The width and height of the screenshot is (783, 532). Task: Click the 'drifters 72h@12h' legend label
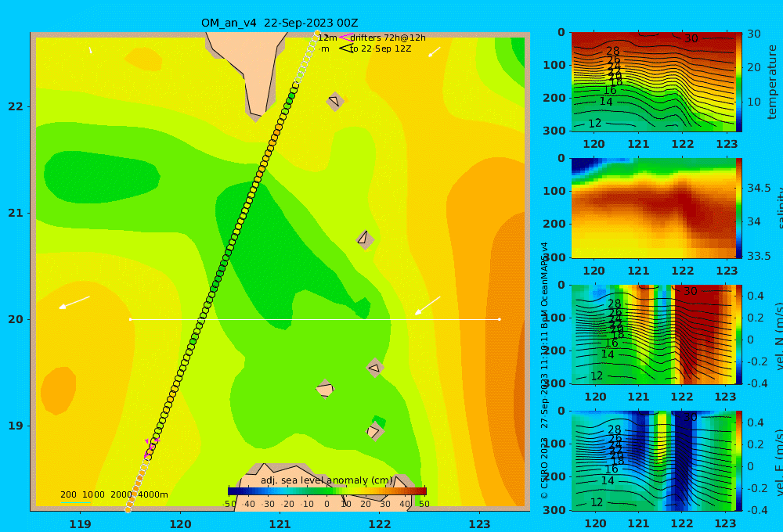click(x=388, y=38)
